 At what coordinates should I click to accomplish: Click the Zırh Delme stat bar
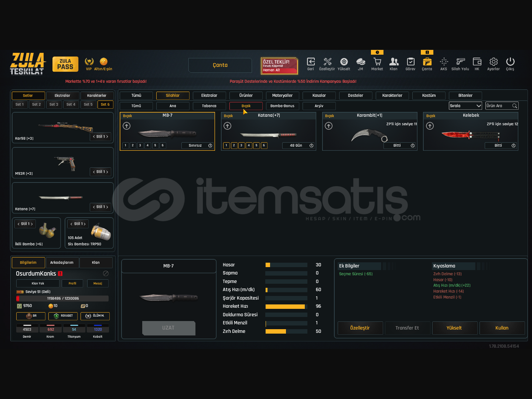point(286,331)
